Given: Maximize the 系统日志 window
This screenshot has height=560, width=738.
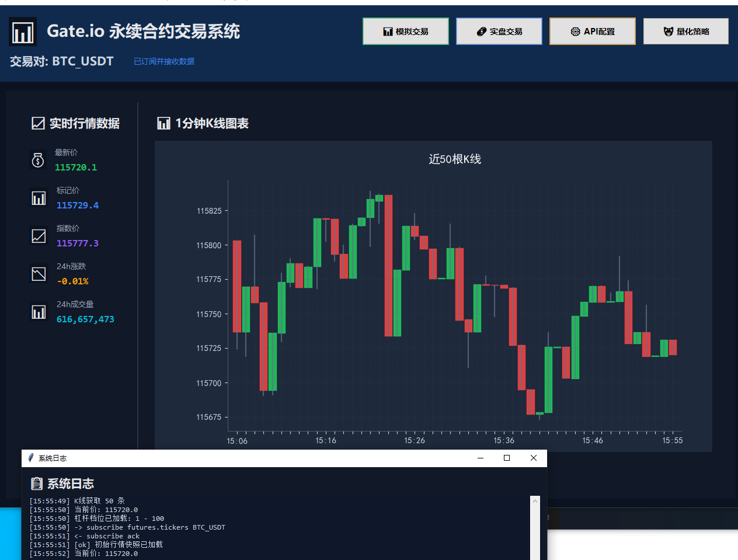Looking at the screenshot, I should point(507,458).
